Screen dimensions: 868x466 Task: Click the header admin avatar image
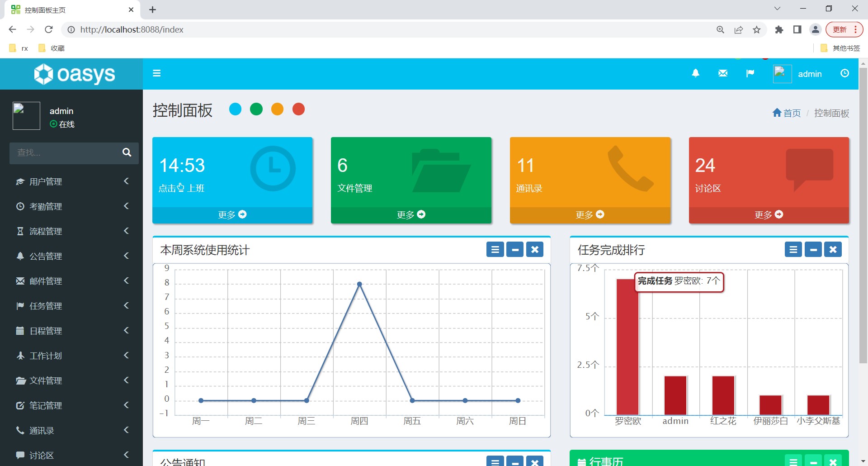click(x=782, y=74)
